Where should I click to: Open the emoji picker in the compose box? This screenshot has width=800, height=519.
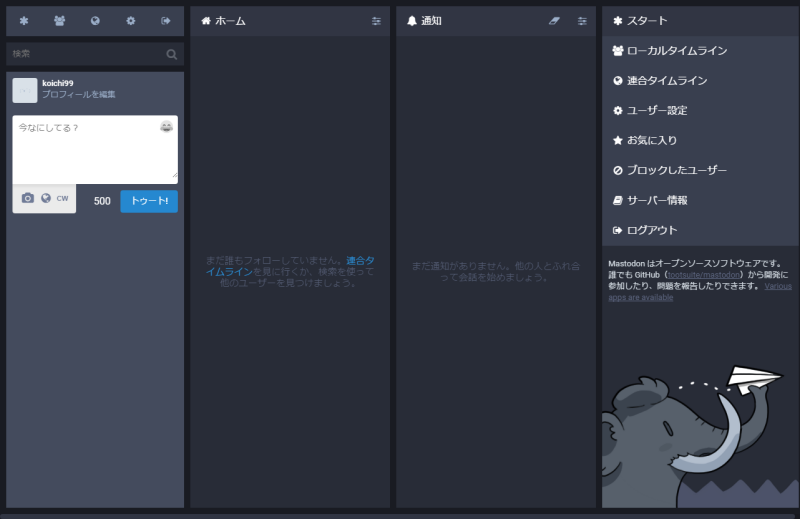click(166, 127)
